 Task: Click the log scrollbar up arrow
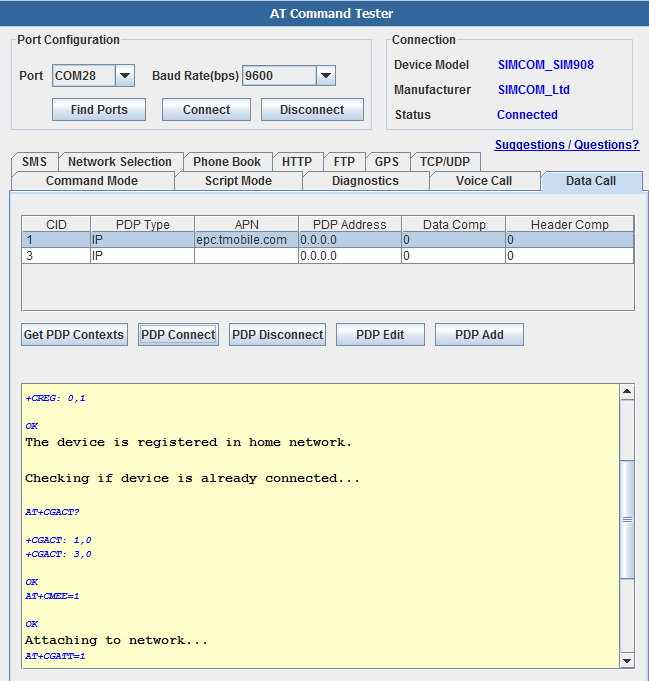coord(627,392)
